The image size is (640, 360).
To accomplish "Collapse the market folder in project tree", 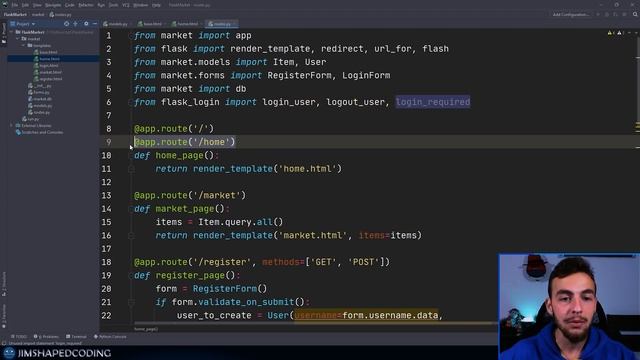I will [x=18, y=39].
